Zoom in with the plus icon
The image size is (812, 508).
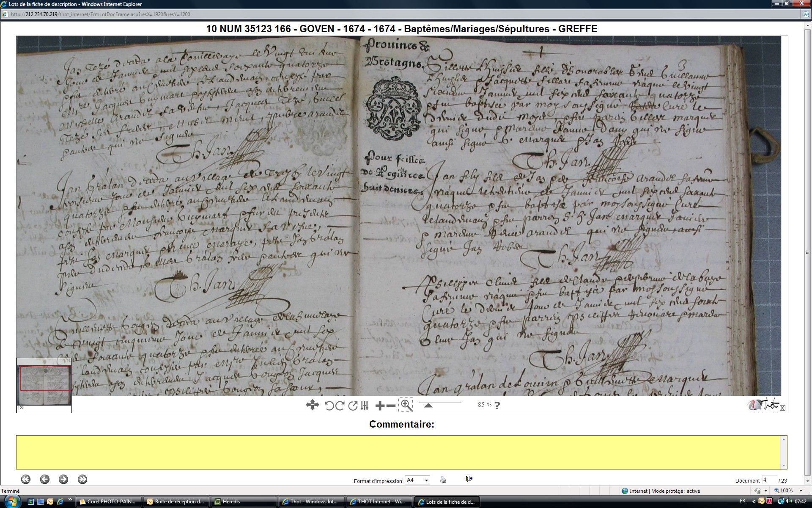[x=379, y=406]
